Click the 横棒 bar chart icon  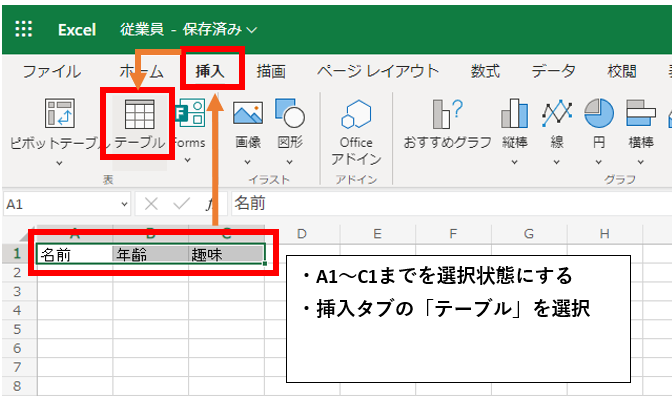click(x=641, y=113)
